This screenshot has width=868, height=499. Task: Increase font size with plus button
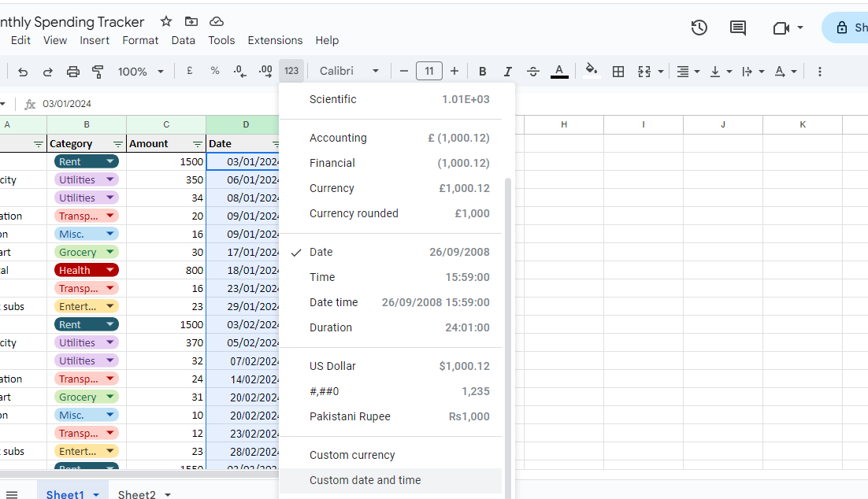[x=454, y=71]
